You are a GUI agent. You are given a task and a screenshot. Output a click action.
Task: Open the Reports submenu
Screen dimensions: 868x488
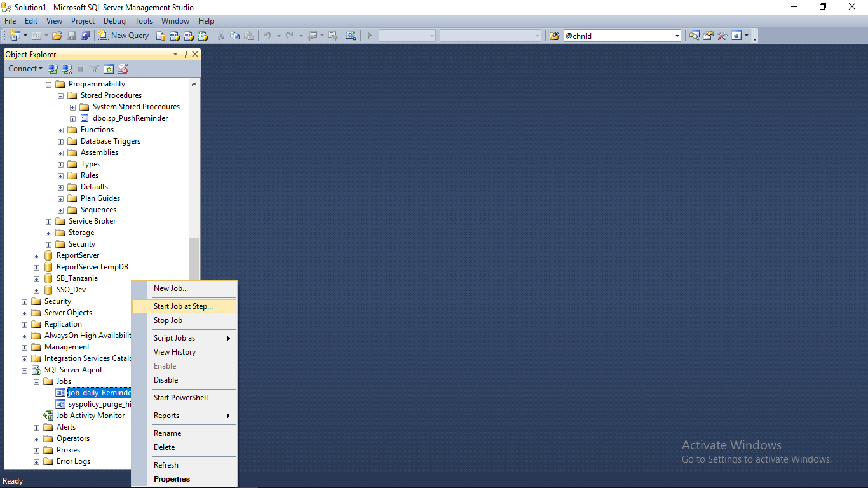click(x=184, y=416)
